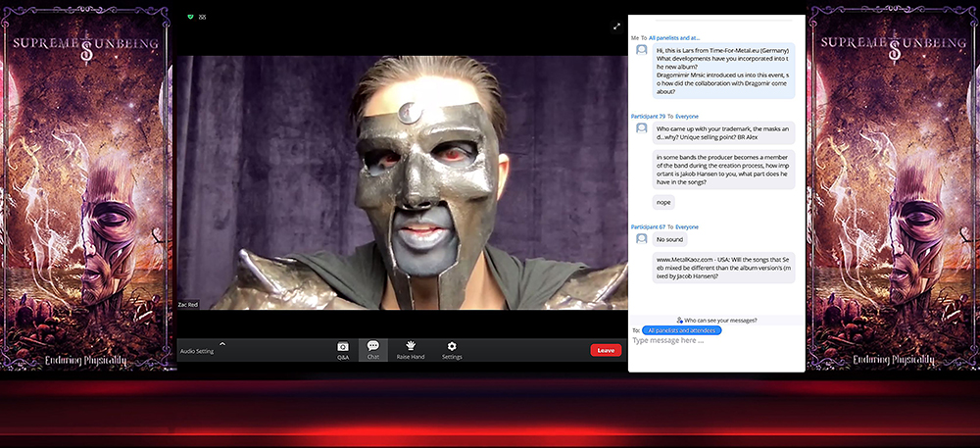The image size is (980, 448).
Task: Click Participant 67's avatar icon
Action: tap(642, 238)
